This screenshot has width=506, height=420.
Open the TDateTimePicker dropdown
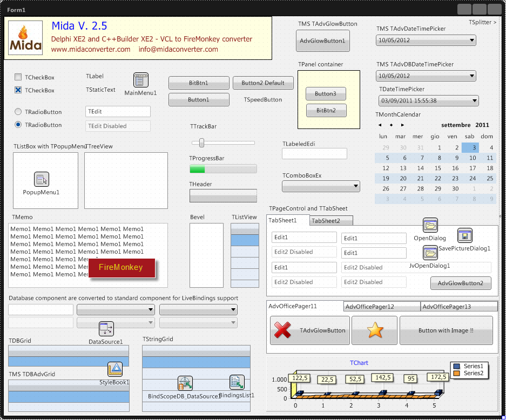pos(474,100)
